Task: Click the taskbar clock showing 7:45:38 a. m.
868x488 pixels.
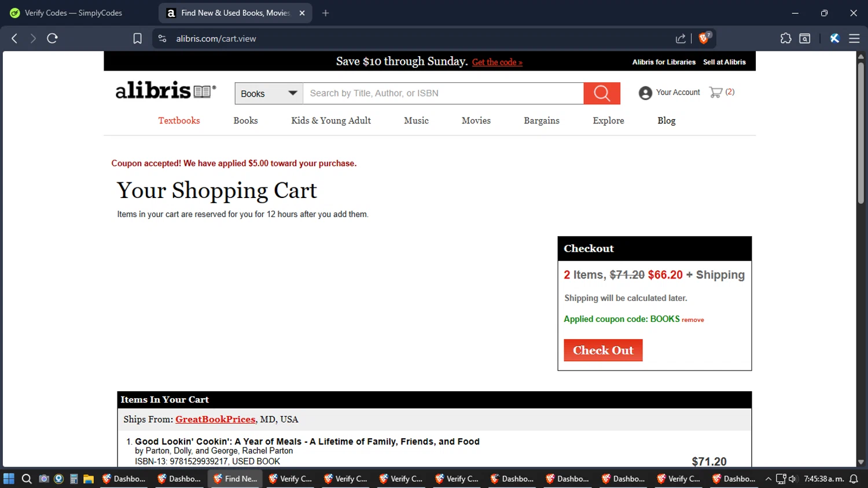Action: pos(823,479)
